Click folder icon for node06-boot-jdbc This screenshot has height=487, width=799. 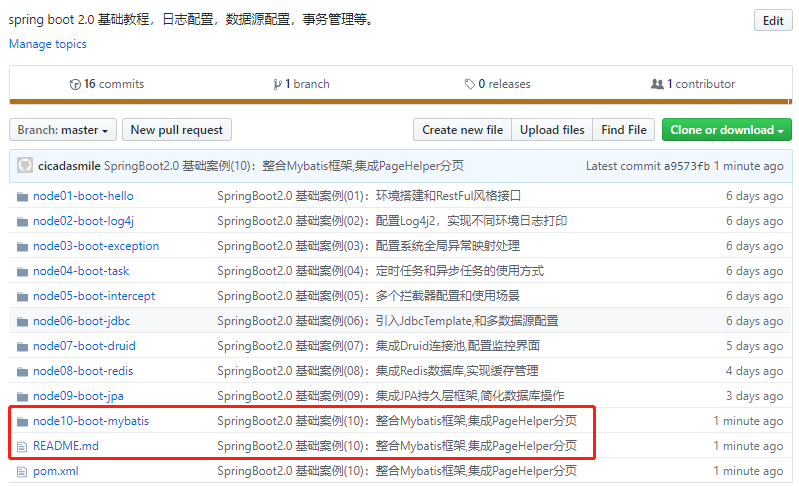[x=22, y=321]
